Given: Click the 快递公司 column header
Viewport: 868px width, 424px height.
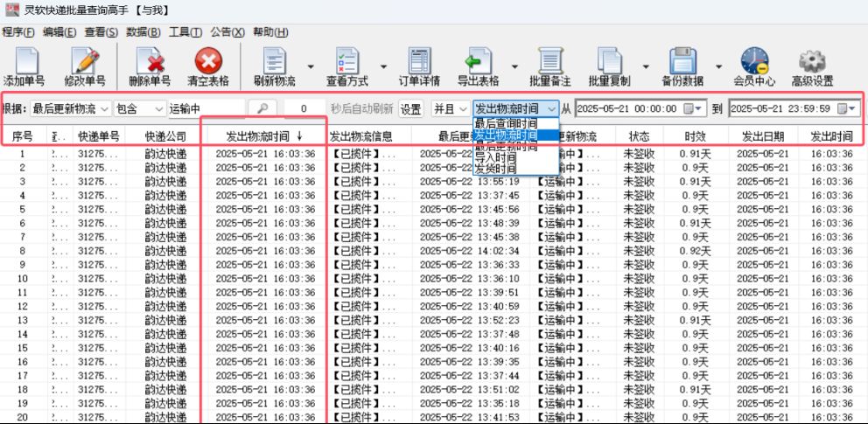Looking at the screenshot, I should 165,136.
